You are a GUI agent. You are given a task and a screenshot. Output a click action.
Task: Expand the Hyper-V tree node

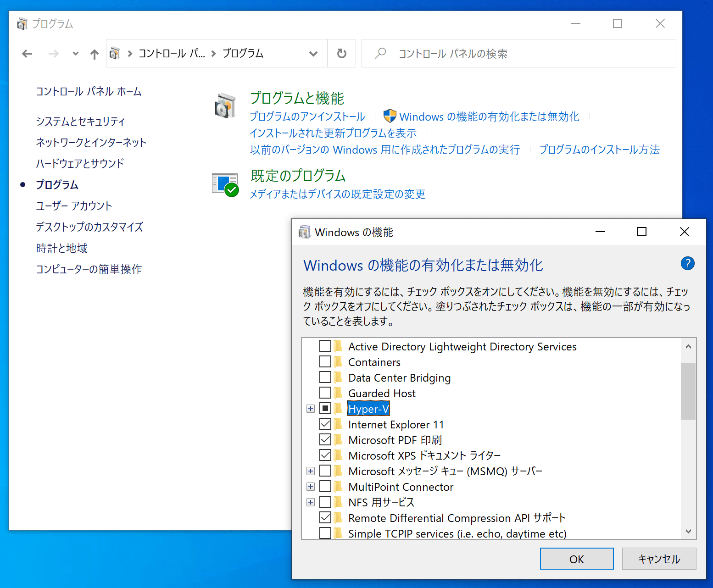click(311, 409)
